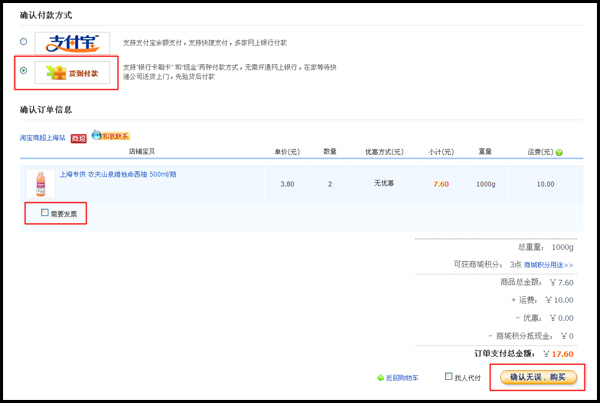Image resolution: width=600 pixels, height=403 pixels.
Task: Click the 商城积分抵现金 ¥0 line
Action: 530,336
